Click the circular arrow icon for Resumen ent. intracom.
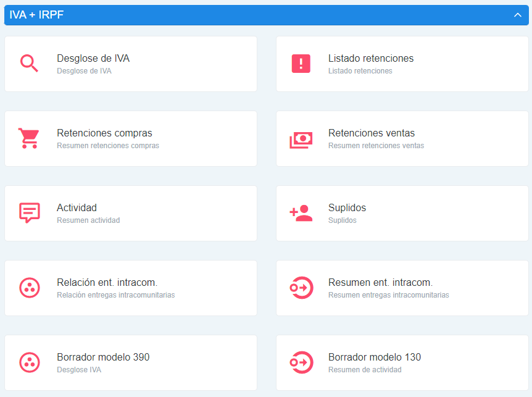The image size is (532, 397). coord(301,288)
